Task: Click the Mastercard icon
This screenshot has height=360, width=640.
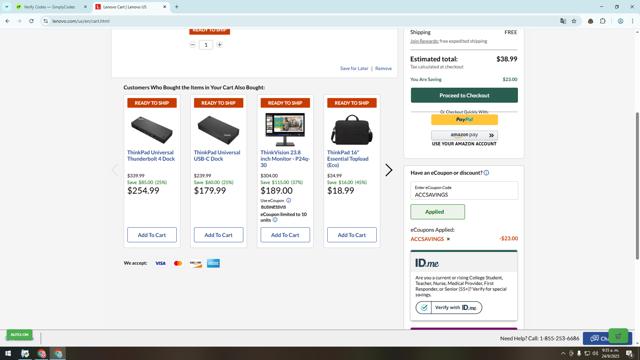Action: click(x=178, y=263)
